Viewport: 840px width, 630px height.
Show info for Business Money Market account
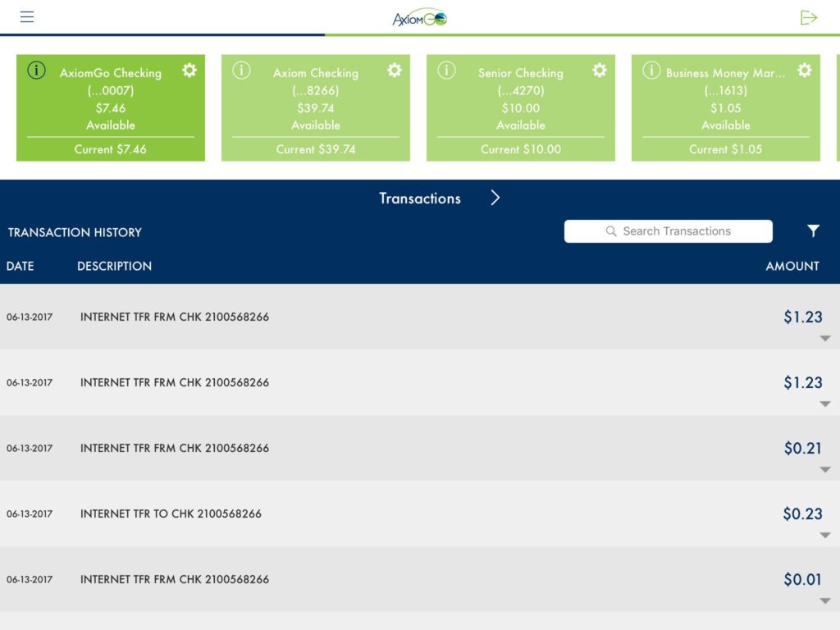point(651,71)
